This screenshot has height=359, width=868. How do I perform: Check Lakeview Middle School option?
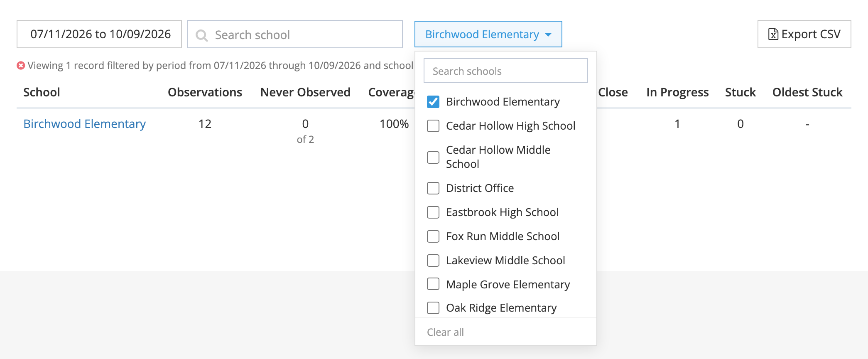433,261
